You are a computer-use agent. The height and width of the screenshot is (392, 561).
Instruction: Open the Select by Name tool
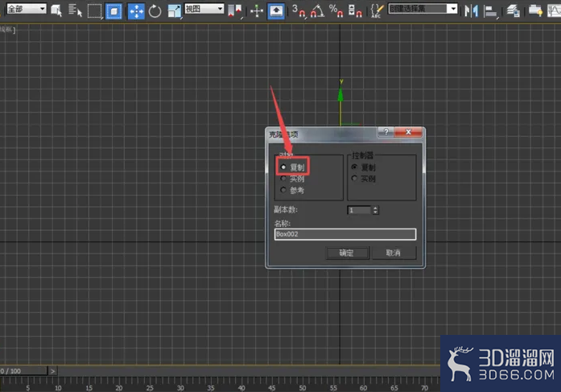75,10
